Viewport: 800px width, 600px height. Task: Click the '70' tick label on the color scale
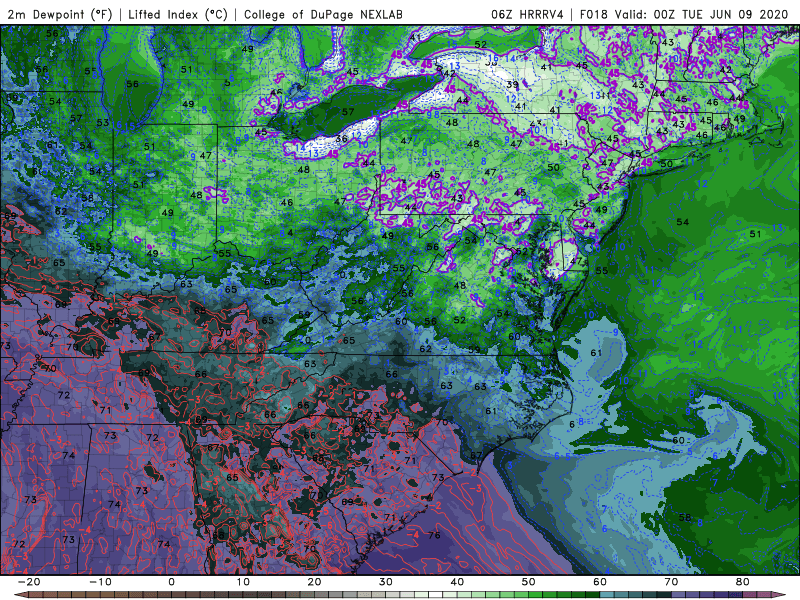tap(671, 582)
